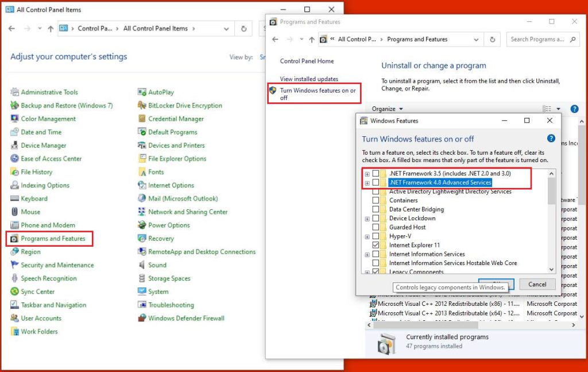Screen dimensions: 588x372
Task: Enable the Hyper-V checkbox
Action: pos(376,236)
